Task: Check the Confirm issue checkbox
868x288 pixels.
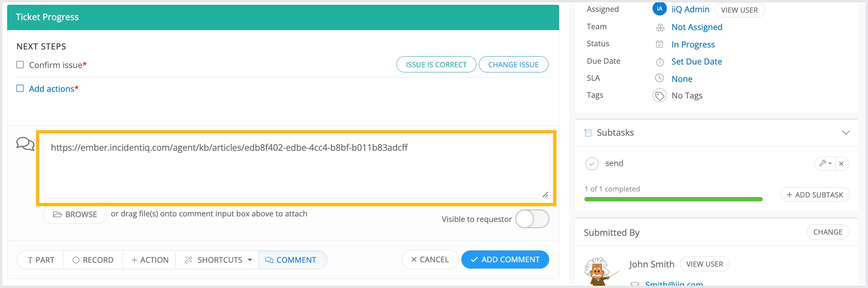Action: coord(20,64)
